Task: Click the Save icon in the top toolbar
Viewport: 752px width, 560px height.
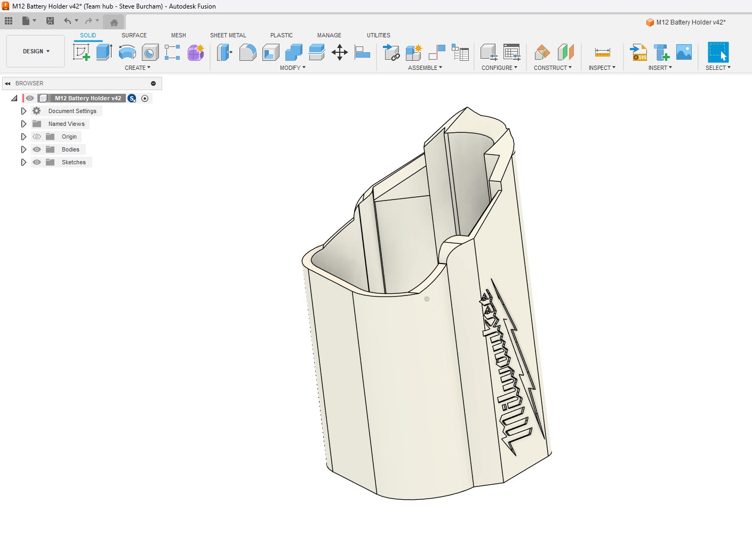Action: click(50, 21)
